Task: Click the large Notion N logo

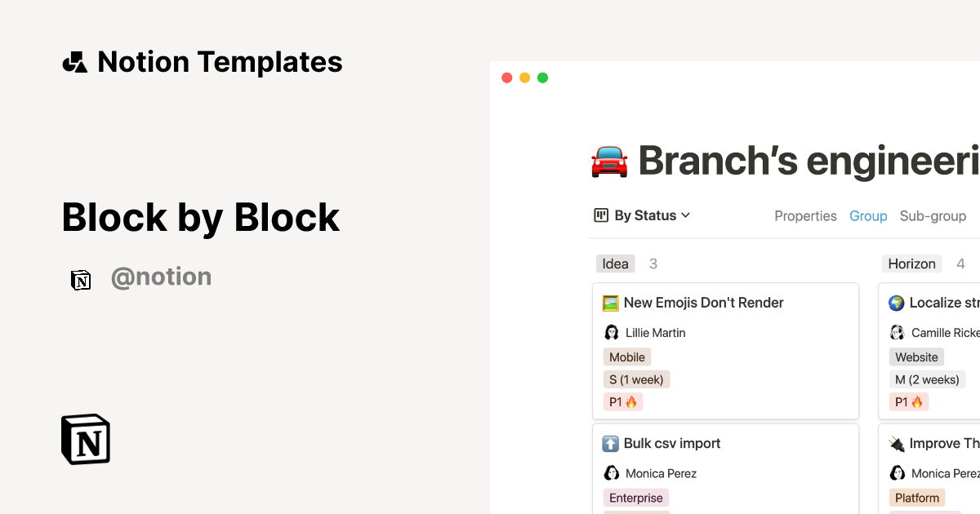Action: tap(86, 439)
